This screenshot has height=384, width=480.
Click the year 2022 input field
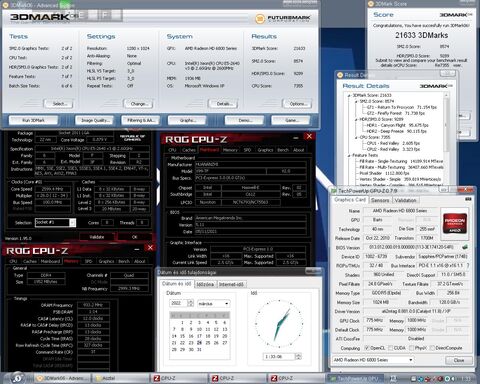point(178,303)
